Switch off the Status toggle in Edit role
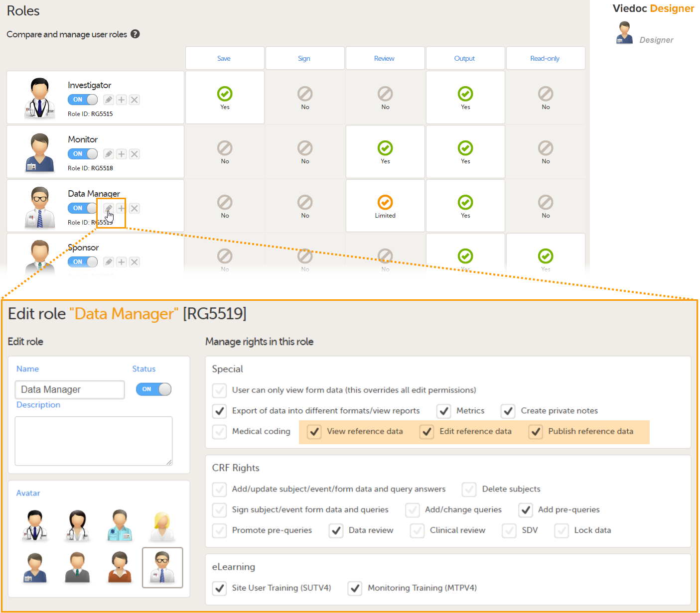 [x=153, y=389]
